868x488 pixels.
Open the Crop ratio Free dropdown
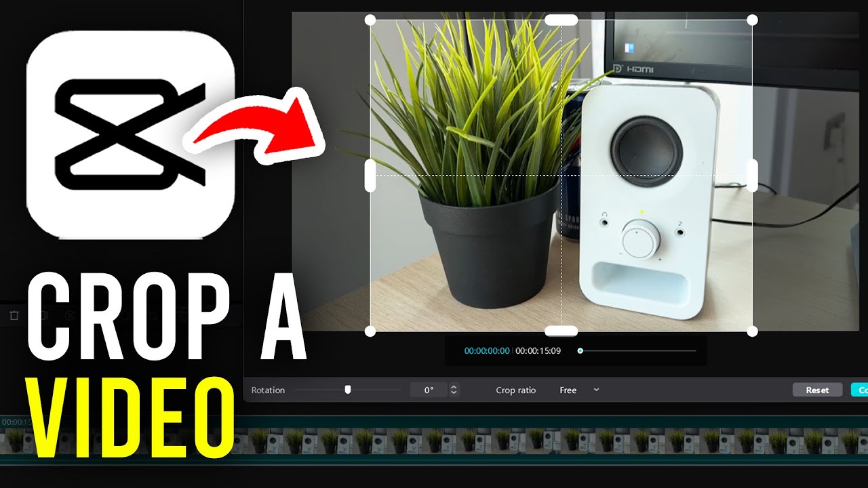579,390
